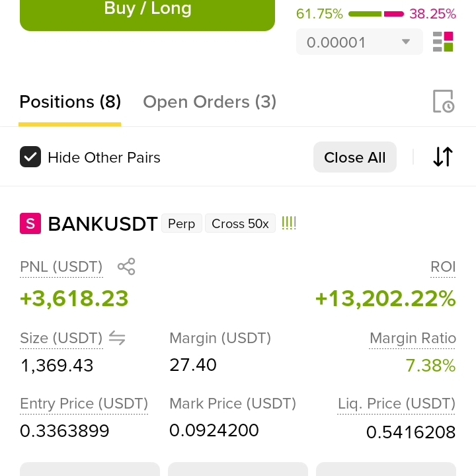Share PNL via share icon
Viewport: 476px width, 476px height.
coord(126,266)
